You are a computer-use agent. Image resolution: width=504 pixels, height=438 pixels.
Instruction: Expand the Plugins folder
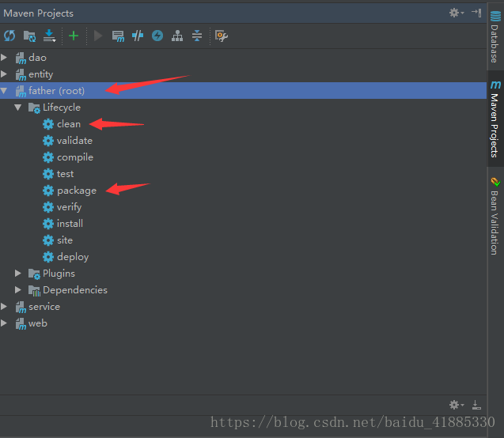tap(18, 274)
